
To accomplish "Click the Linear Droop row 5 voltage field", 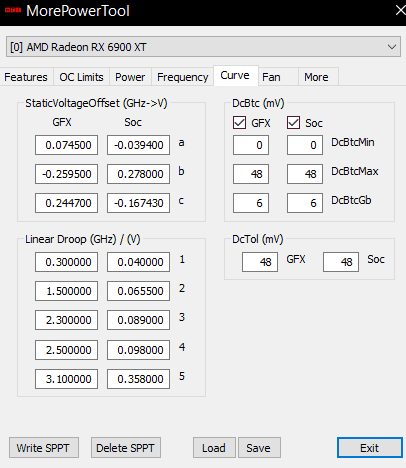I will (138, 379).
